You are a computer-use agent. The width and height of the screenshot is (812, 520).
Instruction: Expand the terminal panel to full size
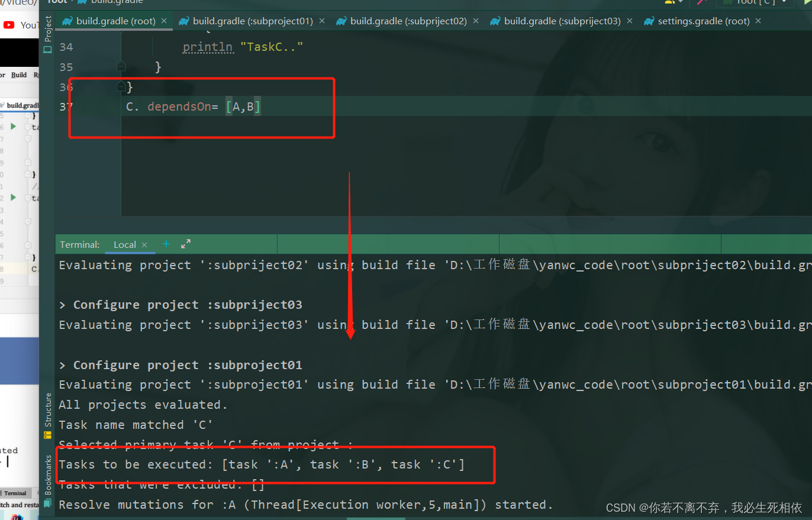click(x=186, y=244)
